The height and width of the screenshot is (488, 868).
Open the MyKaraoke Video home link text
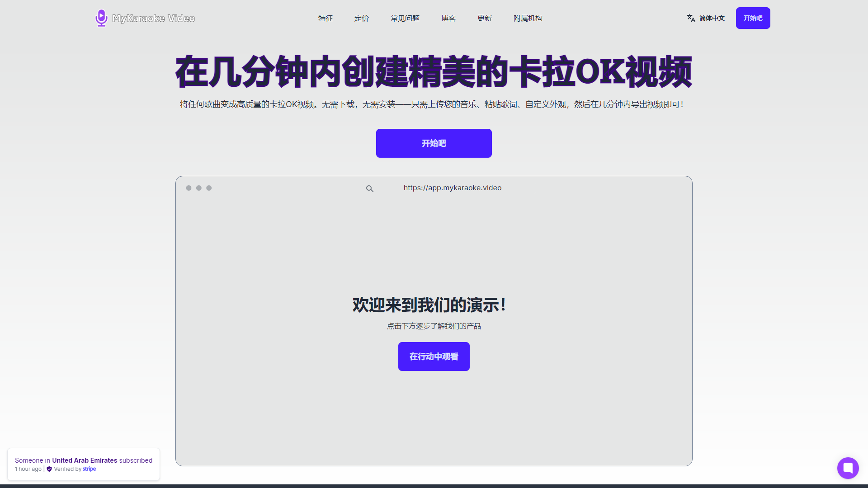pyautogui.click(x=153, y=18)
